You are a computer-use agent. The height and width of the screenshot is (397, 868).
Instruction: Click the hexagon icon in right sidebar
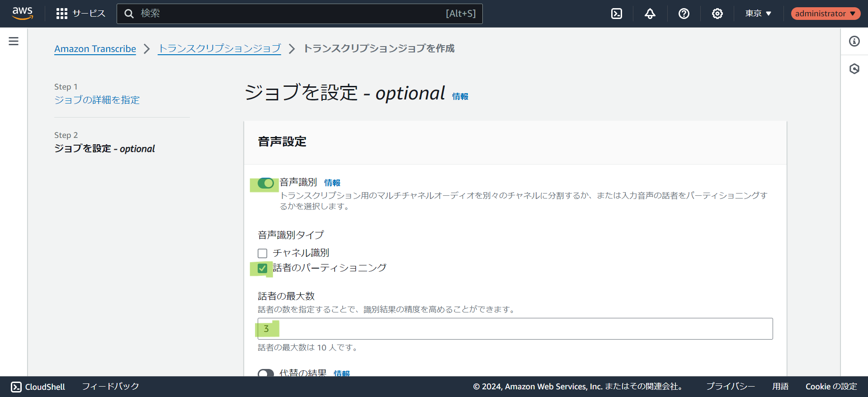coord(854,69)
